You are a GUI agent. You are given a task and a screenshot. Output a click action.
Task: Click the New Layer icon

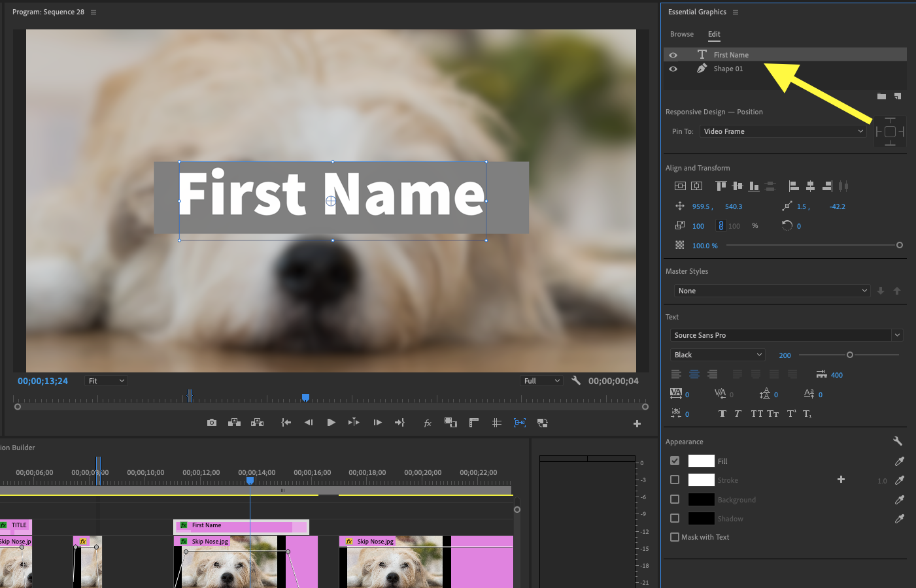click(x=898, y=96)
